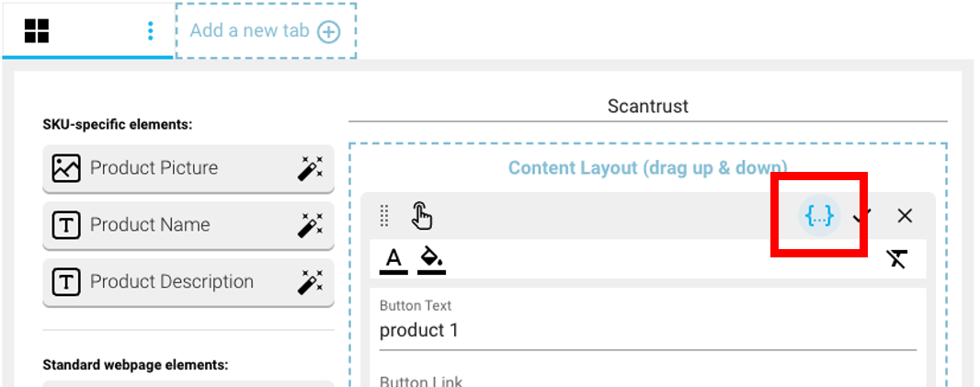Click the clear formatting icon
The height and width of the screenshot is (387, 980).
(x=897, y=259)
